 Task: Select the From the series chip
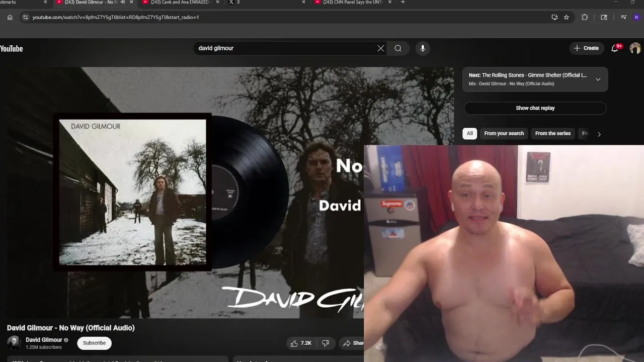tap(552, 133)
